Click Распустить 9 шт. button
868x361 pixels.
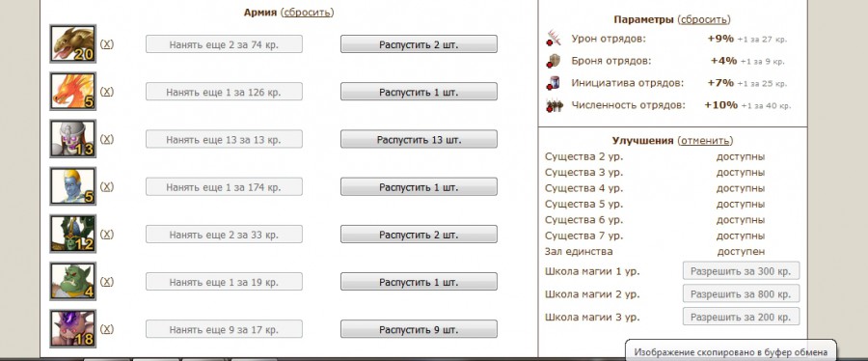(x=420, y=329)
